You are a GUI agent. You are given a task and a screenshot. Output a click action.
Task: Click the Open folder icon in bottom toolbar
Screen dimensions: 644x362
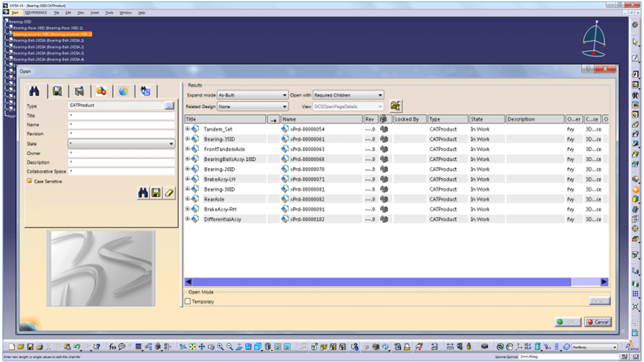[21, 347]
